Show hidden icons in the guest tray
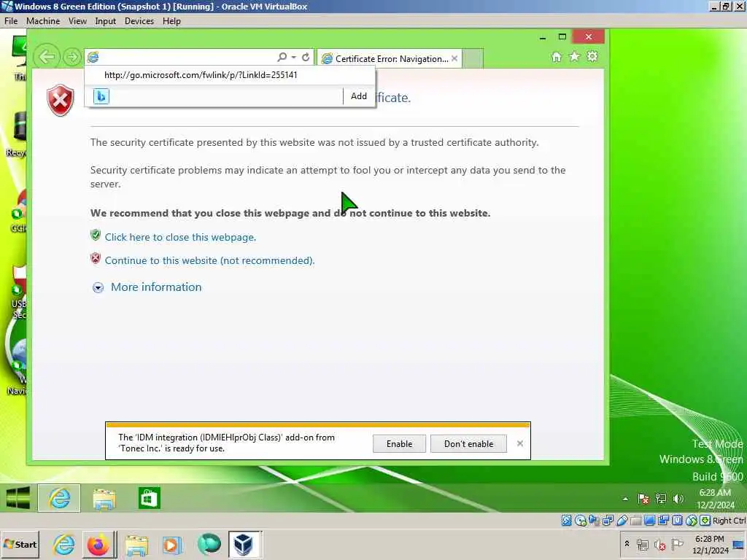 [625, 499]
